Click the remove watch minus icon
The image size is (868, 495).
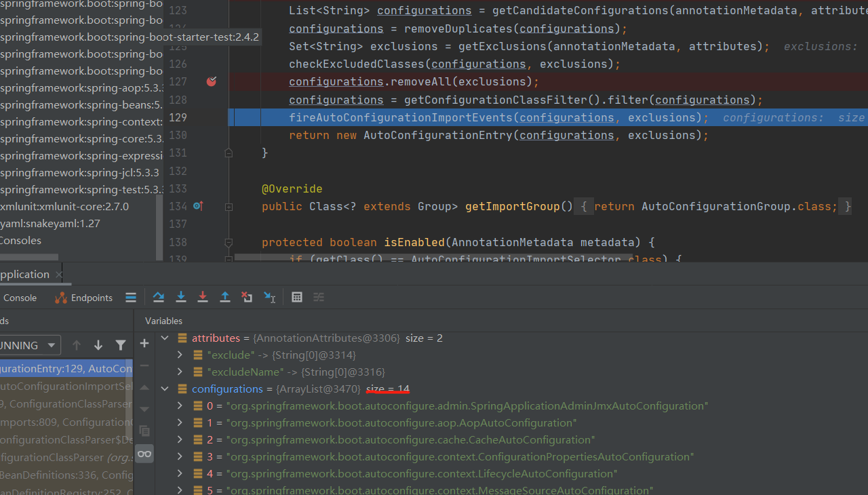click(x=144, y=365)
